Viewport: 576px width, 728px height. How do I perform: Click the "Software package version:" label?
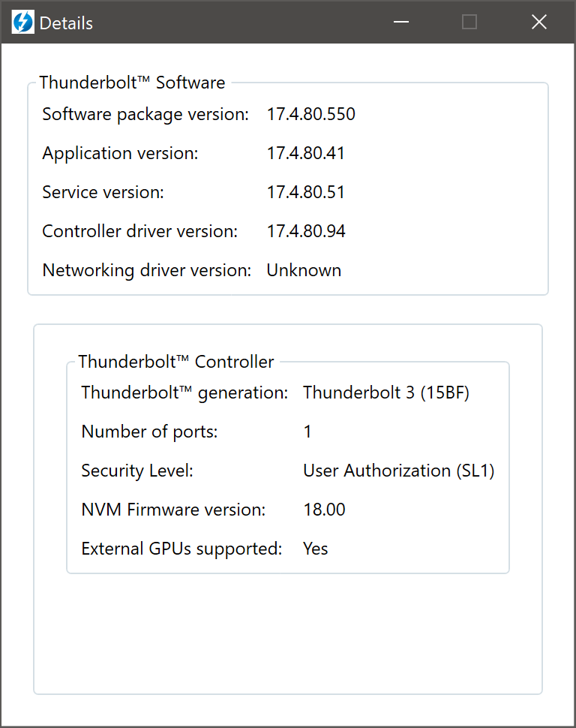[x=145, y=114]
